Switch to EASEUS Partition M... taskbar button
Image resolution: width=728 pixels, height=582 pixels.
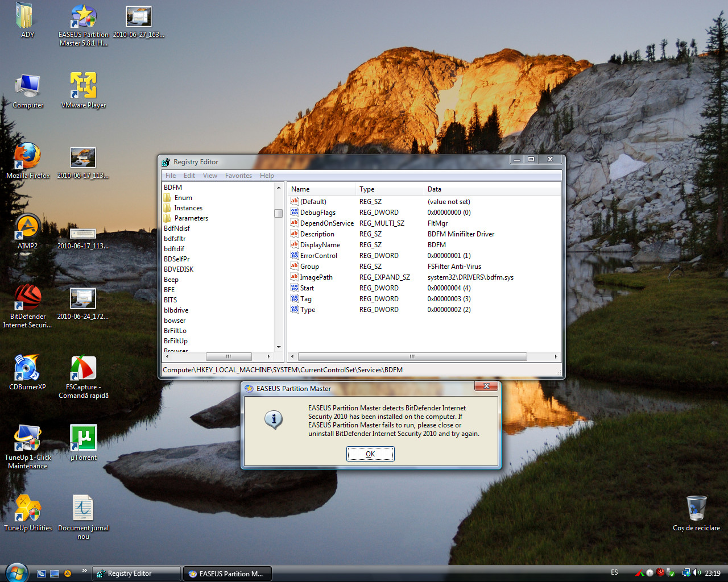[x=227, y=573]
